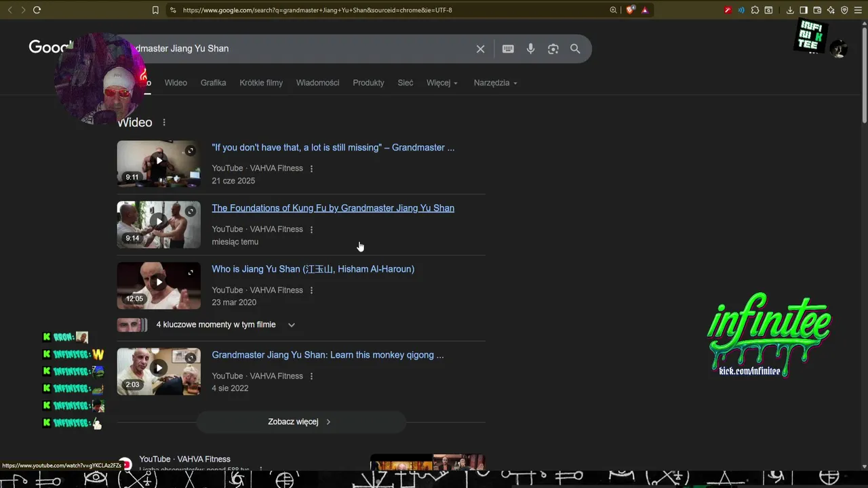This screenshot has width=868, height=488.
Task: Open the YouTube · VAHVA Fitness result
Action: pyautogui.click(x=184, y=460)
